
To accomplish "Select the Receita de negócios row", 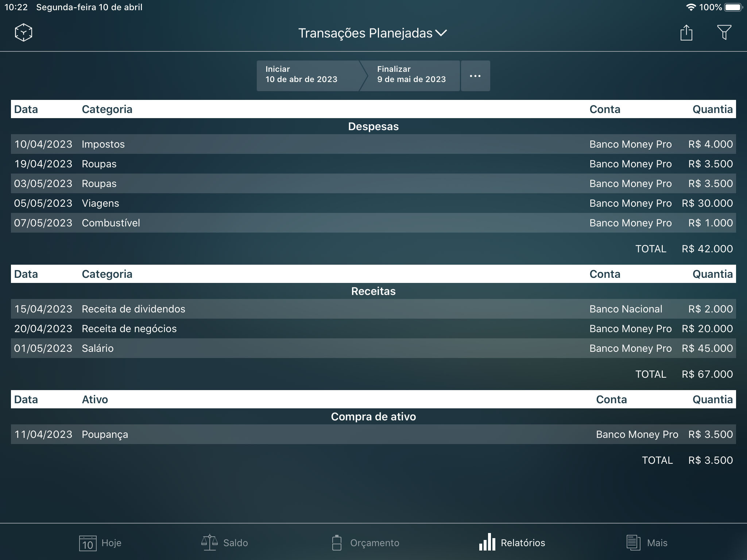I will click(x=373, y=328).
